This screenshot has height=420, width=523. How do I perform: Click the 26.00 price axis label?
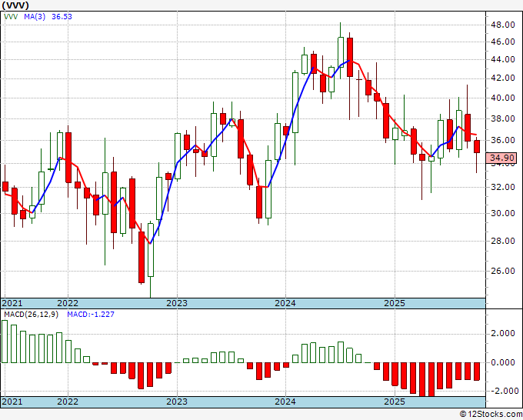pos(502,271)
